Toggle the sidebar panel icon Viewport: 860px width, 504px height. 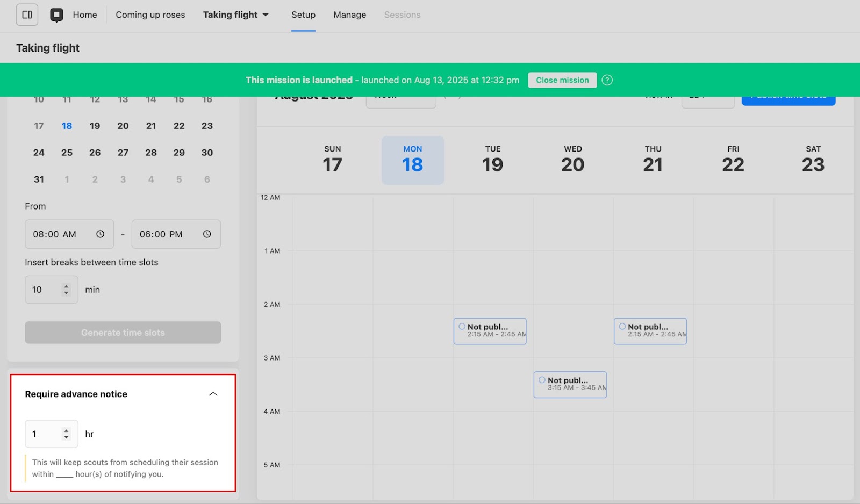click(27, 15)
